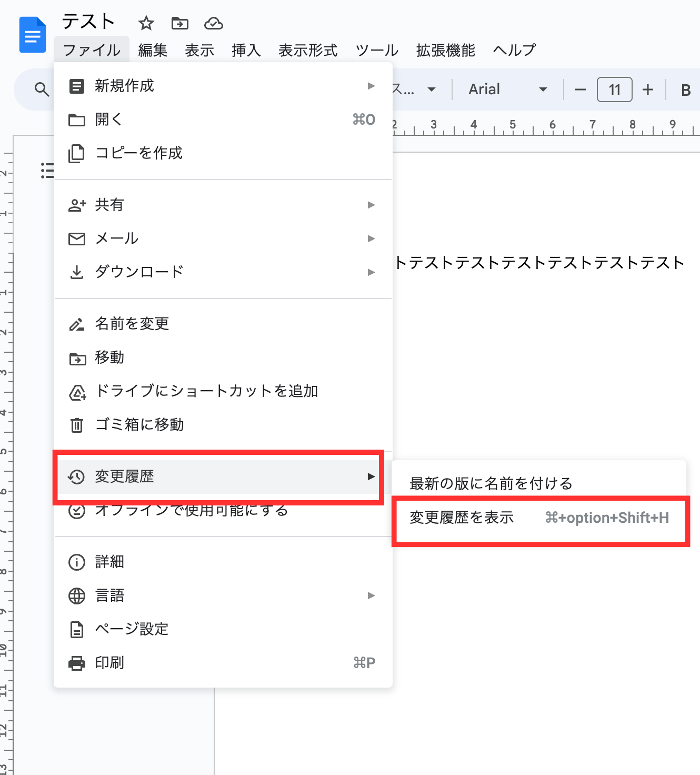700x775 pixels.
Task: Open the 表示 menu
Action: (x=199, y=50)
